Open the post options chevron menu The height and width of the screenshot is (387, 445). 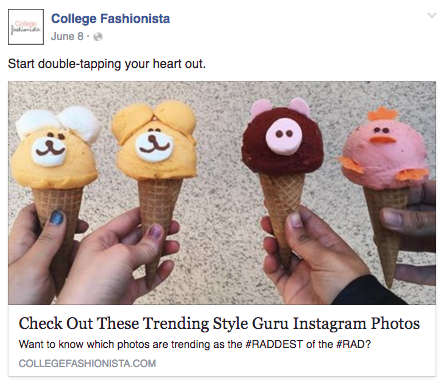click(432, 15)
